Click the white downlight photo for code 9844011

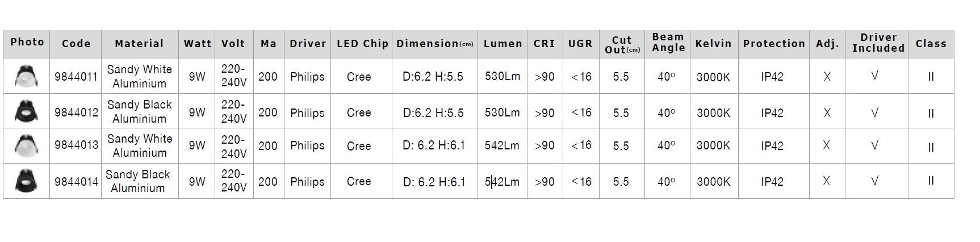tap(26, 77)
